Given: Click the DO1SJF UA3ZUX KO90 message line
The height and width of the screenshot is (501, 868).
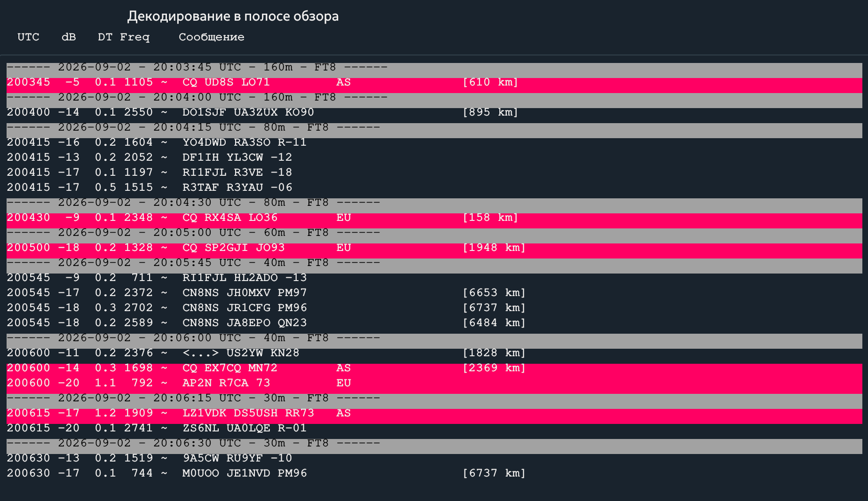Looking at the screenshot, I should coord(434,112).
